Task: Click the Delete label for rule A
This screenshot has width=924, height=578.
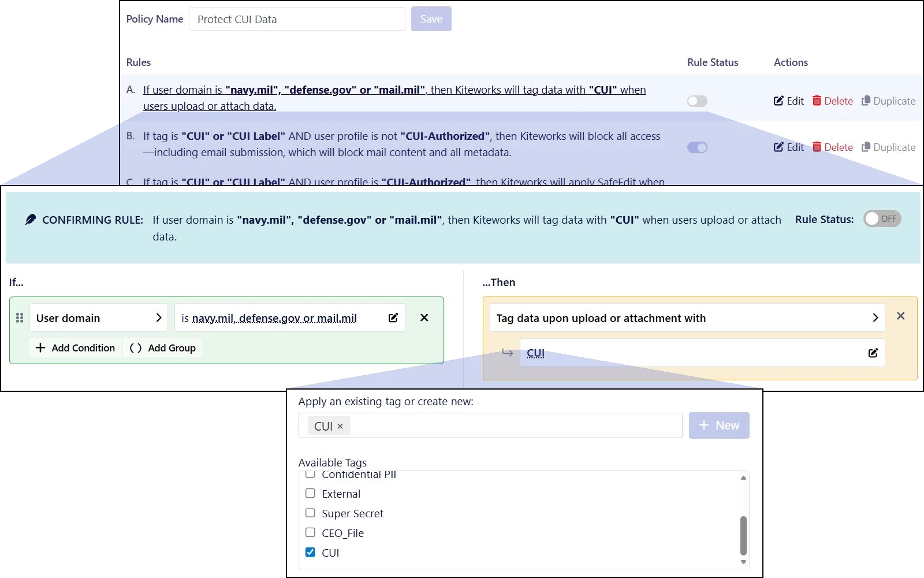Action: [x=839, y=101]
